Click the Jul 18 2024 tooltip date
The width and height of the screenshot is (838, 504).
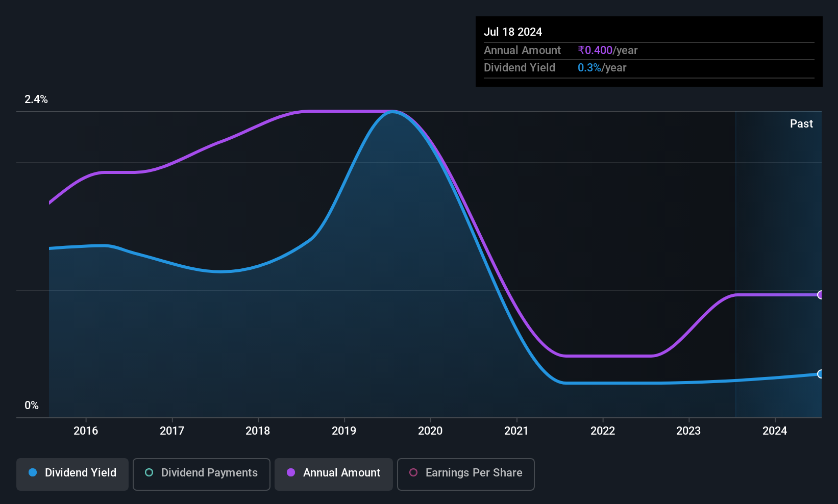513,32
